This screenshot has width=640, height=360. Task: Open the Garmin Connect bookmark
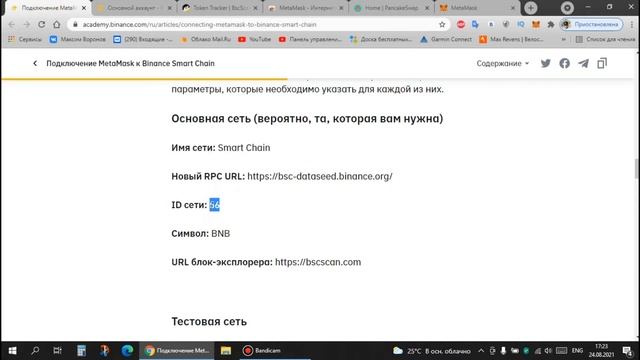pos(446,39)
